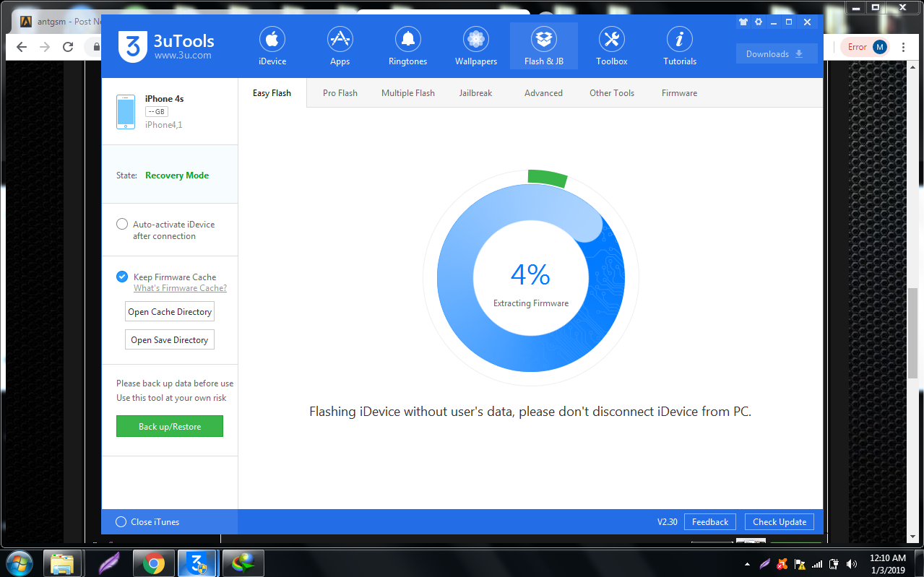Click Open Cache Directory button
The height and width of the screenshot is (577, 924).
[170, 312]
